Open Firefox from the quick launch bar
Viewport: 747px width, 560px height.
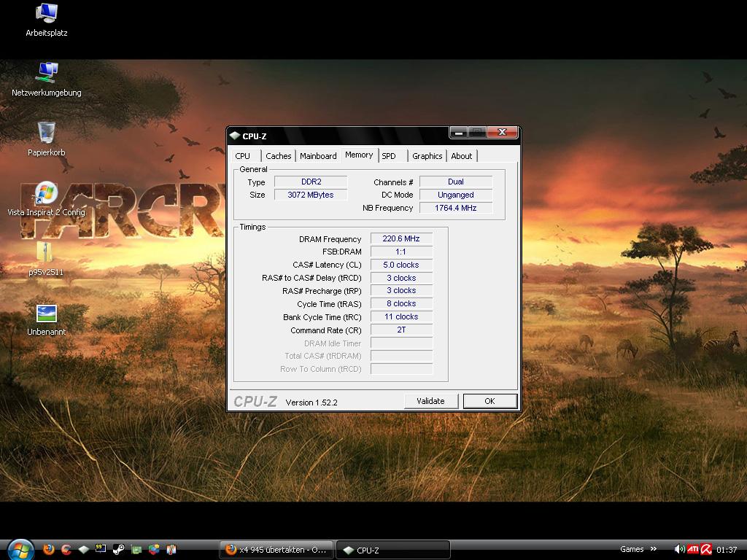point(49,550)
